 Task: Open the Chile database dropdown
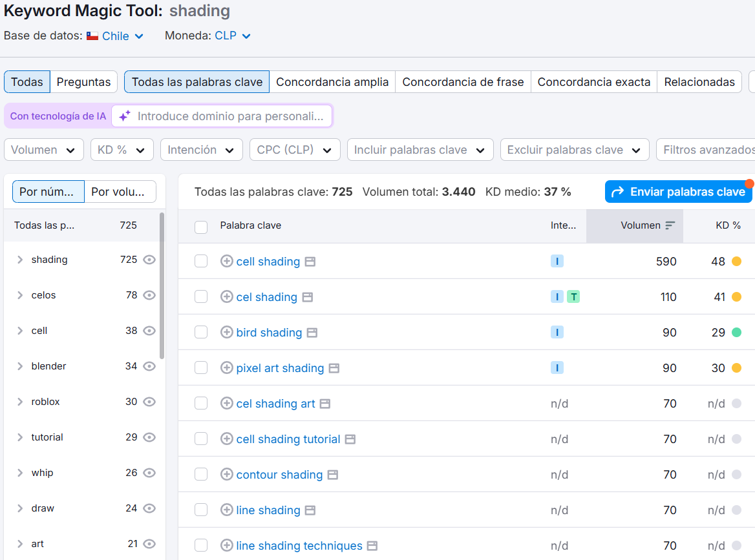(x=116, y=36)
